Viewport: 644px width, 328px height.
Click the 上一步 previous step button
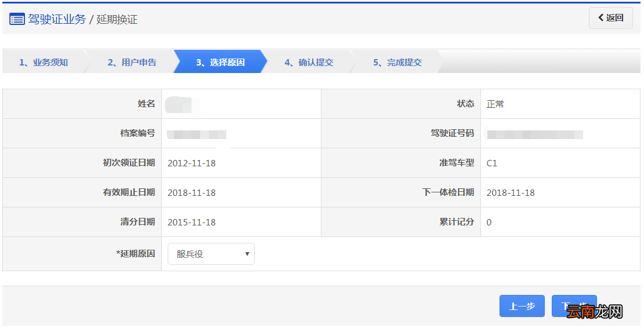tap(522, 306)
